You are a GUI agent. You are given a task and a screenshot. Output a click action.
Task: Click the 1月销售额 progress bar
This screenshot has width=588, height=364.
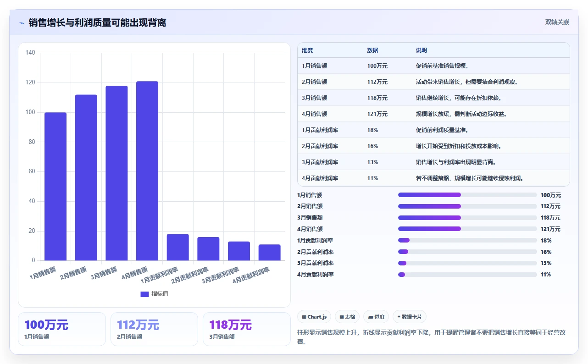pyautogui.click(x=467, y=195)
